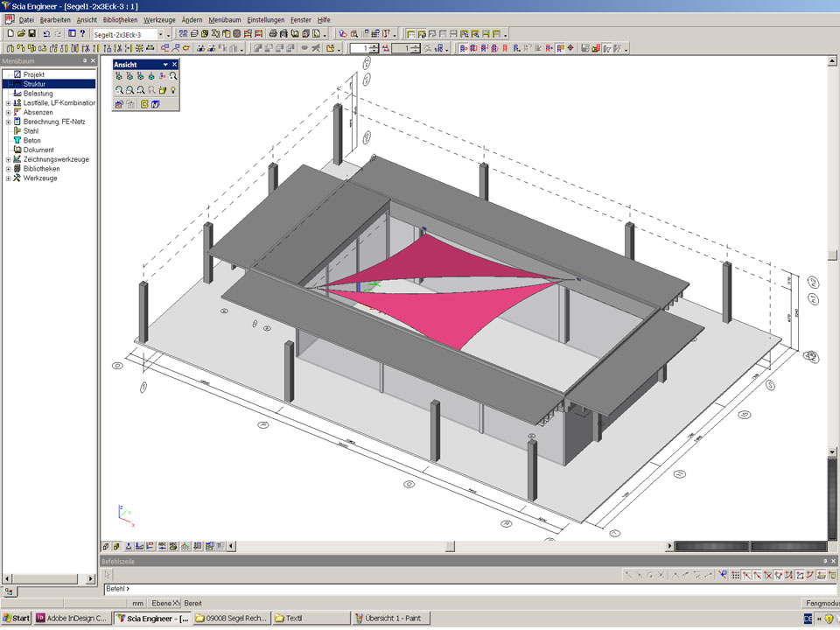
Task: Close the Ansicht floating palette
Action: coord(174,65)
